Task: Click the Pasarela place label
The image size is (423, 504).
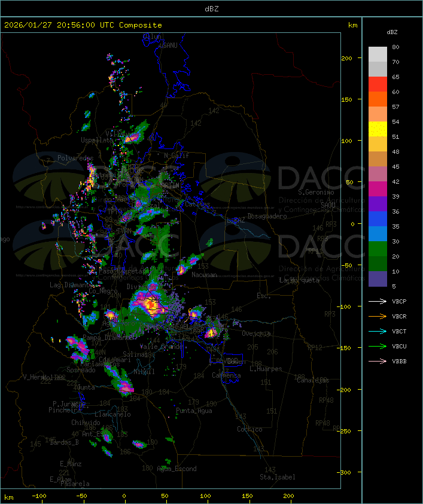Action: pos(75,484)
